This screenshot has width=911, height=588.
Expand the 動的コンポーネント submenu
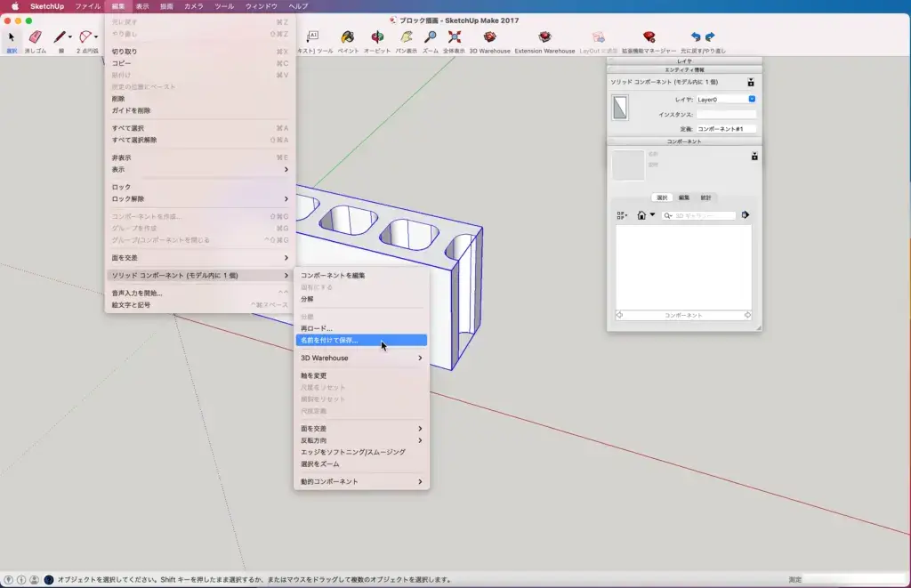361,481
